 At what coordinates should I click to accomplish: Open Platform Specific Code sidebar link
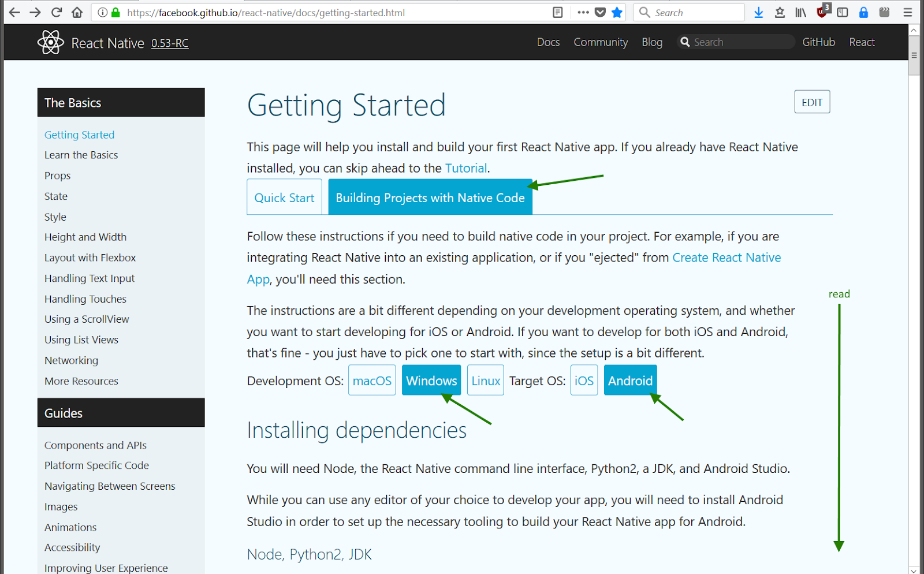[x=96, y=465]
